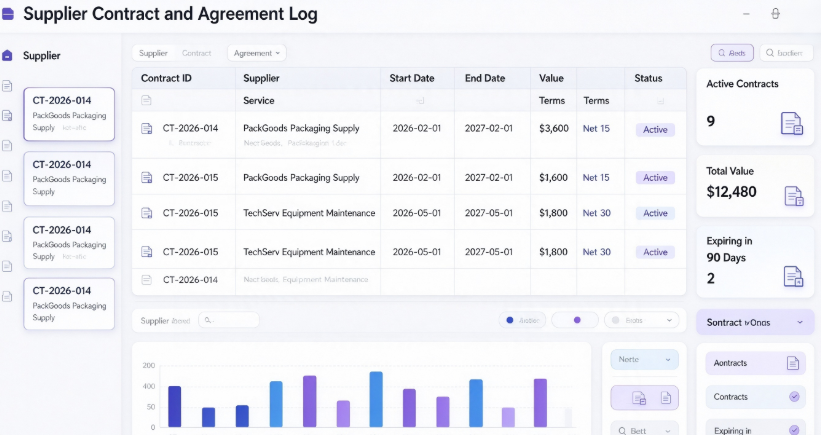Click the purple app logo beside the title

(x=7, y=14)
